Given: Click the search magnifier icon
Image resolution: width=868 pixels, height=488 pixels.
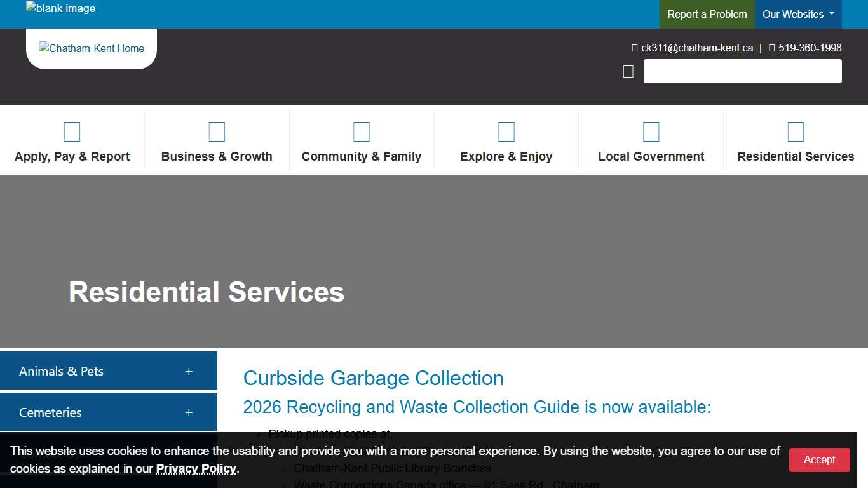Looking at the screenshot, I should [x=627, y=71].
